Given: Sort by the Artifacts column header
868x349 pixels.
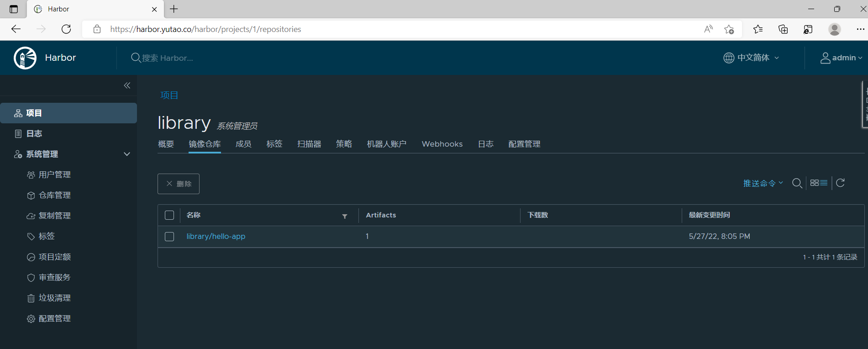Looking at the screenshot, I should [x=381, y=215].
